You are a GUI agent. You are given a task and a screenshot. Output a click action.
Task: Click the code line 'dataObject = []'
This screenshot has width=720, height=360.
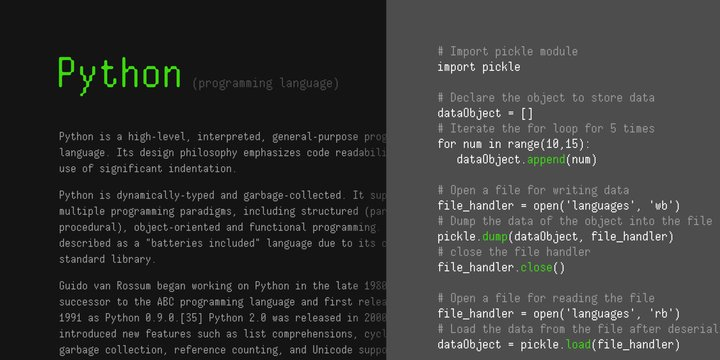coord(485,113)
